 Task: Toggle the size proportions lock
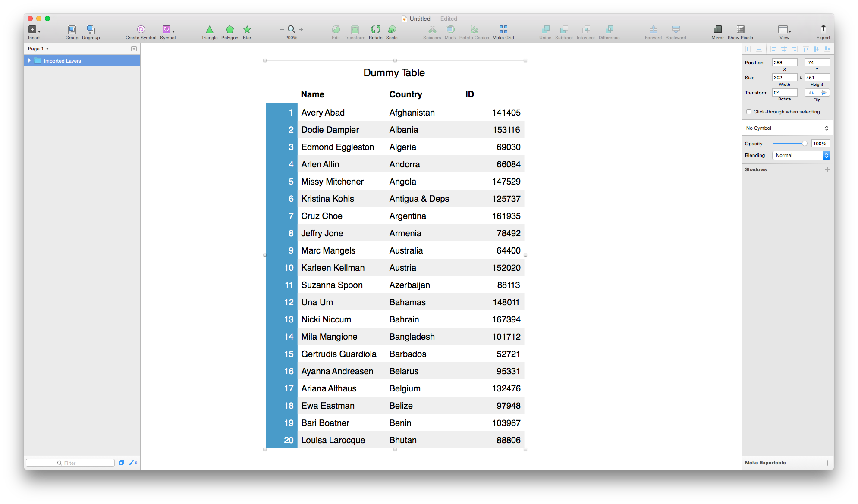point(801,78)
